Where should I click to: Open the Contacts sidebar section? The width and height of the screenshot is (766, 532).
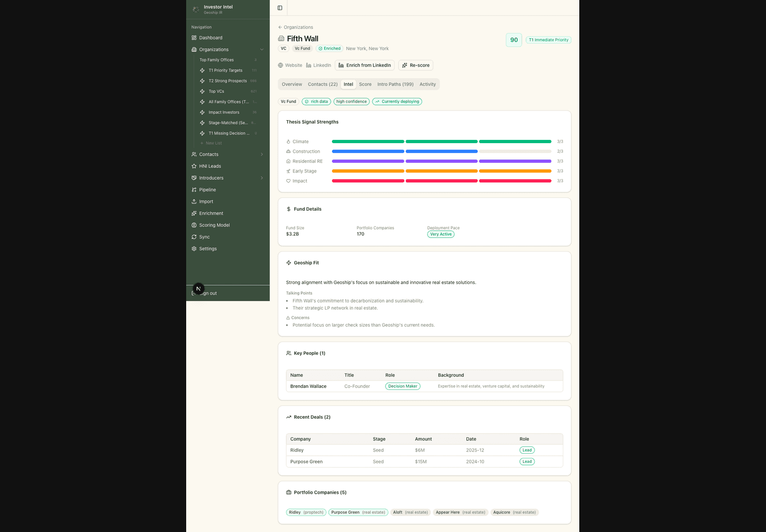(x=228, y=154)
